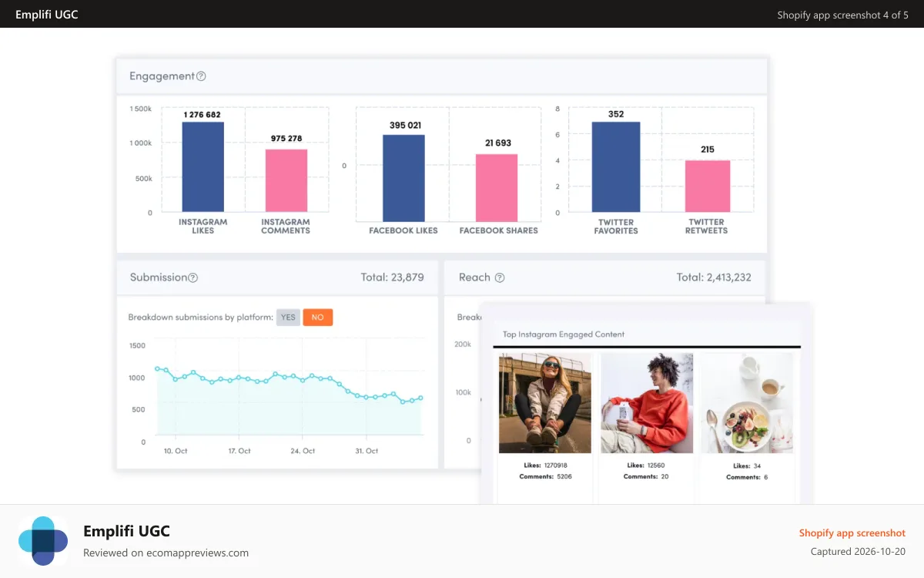Image resolution: width=924 pixels, height=578 pixels.
Task: Click the Twitter Retweets pink bar
Action: (708, 186)
